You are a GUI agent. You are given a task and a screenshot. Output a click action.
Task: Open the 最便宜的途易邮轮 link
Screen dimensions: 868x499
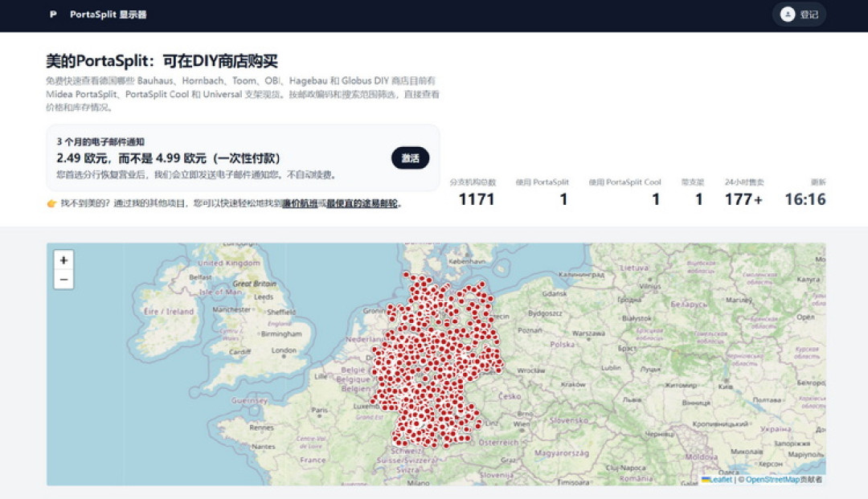[362, 203]
